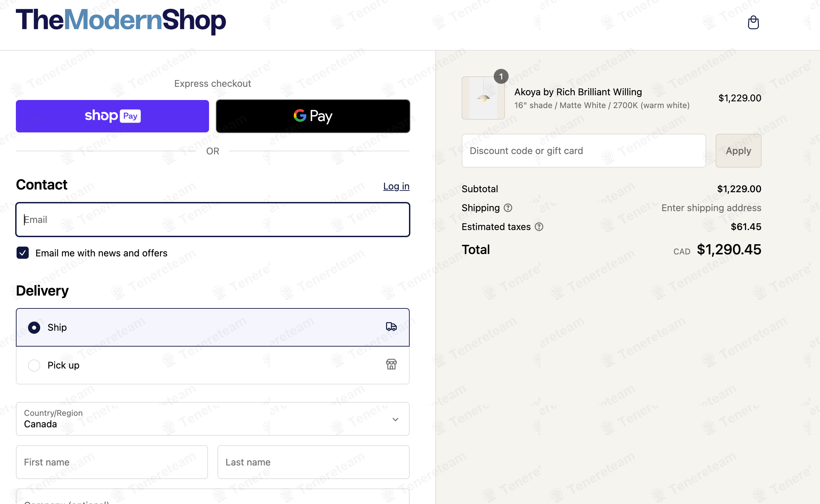820x504 pixels.
Task: Click the shipping help question mark icon
Action: (508, 208)
